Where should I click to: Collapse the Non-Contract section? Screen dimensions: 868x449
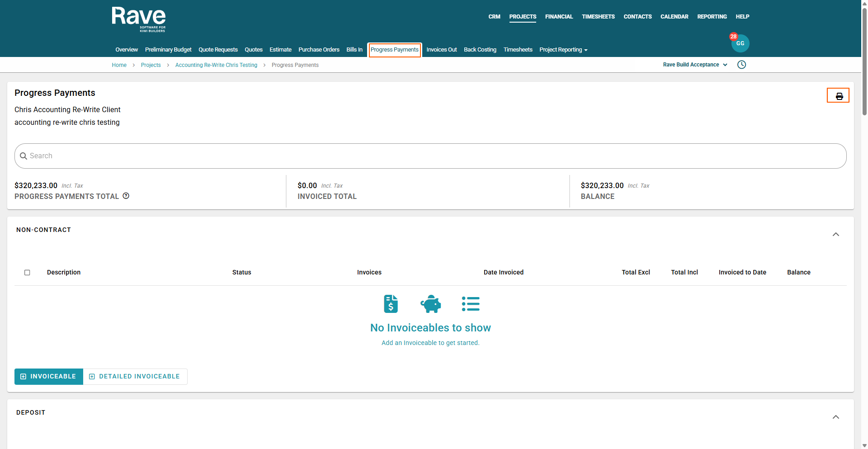[836, 234]
